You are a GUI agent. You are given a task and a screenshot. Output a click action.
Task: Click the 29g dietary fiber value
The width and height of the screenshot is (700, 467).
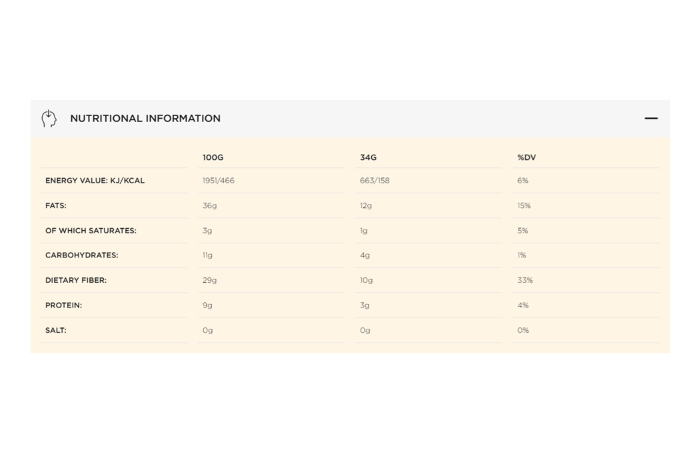click(x=209, y=281)
